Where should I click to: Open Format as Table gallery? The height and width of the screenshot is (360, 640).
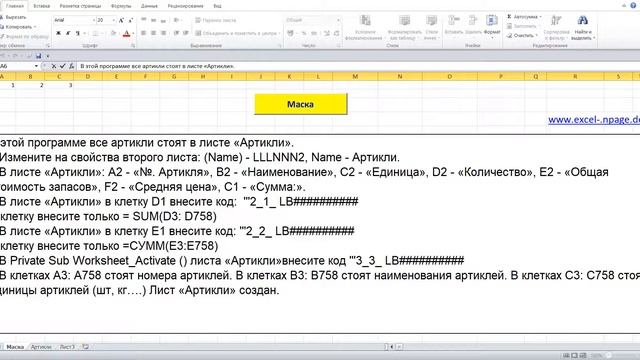pyautogui.click(x=404, y=27)
